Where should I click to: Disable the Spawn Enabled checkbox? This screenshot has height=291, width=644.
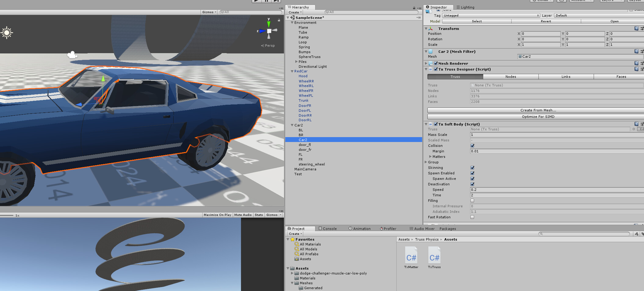[x=472, y=173]
